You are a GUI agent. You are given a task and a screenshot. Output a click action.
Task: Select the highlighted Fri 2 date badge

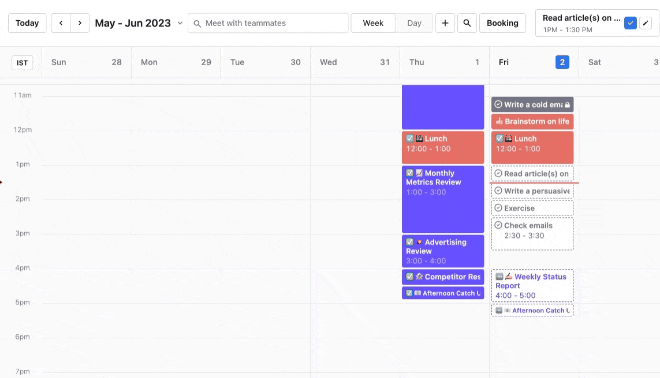pos(562,62)
